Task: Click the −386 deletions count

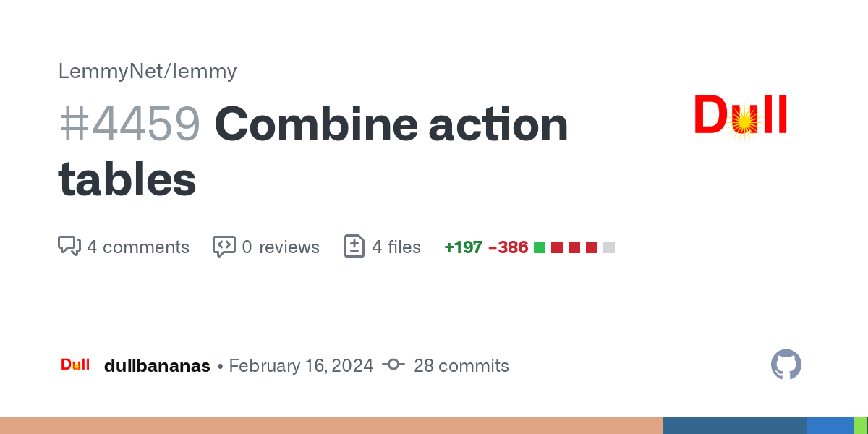Action: [508, 247]
